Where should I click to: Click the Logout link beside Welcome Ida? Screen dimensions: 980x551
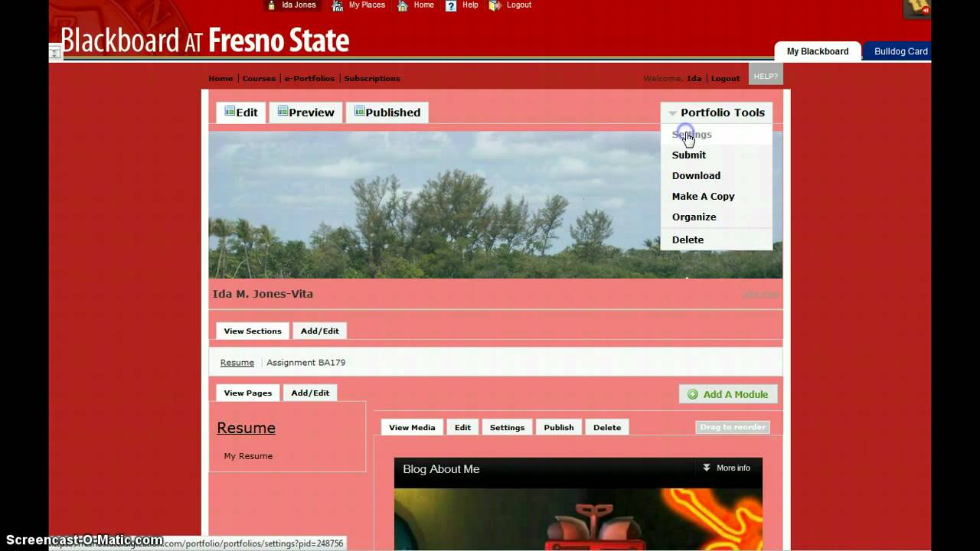click(x=725, y=78)
